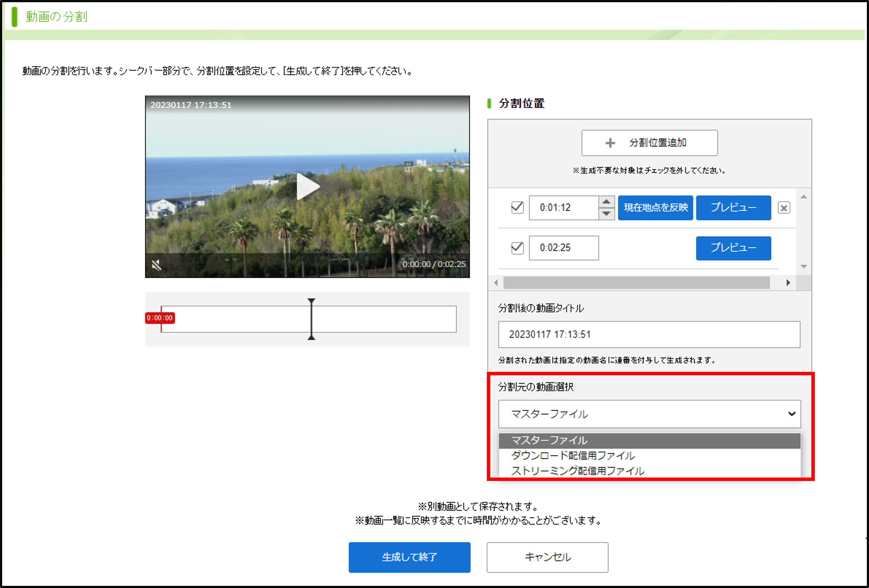Click inside the seek bar timeline track
The image size is (869, 588).
(308, 319)
